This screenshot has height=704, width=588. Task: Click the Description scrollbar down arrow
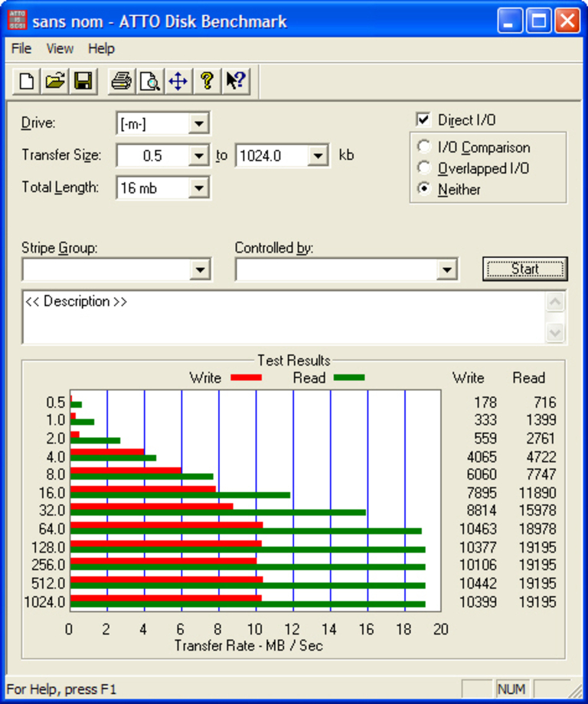click(x=555, y=333)
